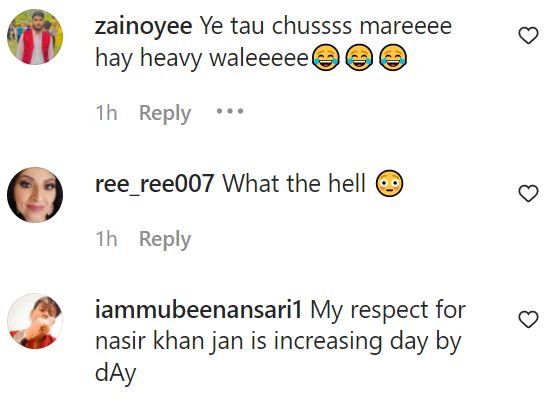The width and height of the screenshot is (559, 408).
Task: Select the last laughing emoji in zainoyee's comment
Action: pyautogui.click(x=393, y=58)
